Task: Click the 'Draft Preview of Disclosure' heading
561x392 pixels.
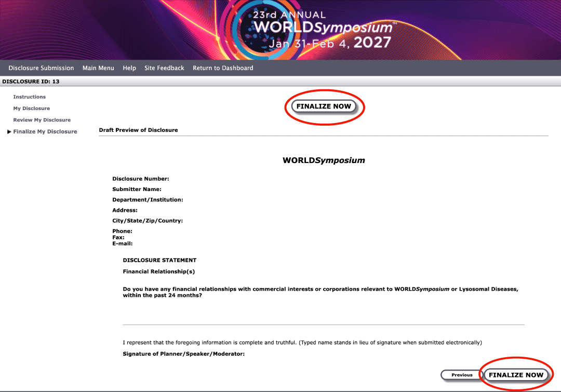Action: [x=138, y=130]
